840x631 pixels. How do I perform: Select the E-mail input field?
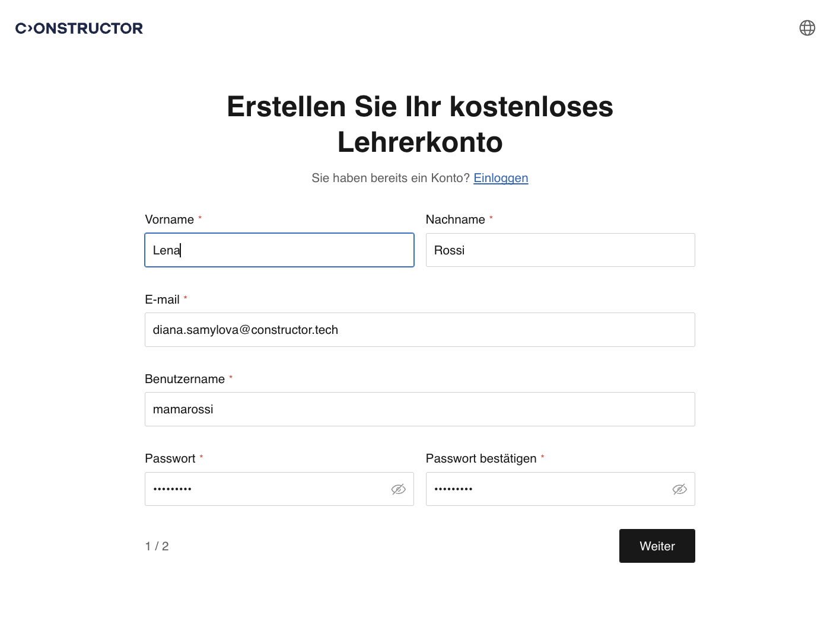tap(419, 330)
